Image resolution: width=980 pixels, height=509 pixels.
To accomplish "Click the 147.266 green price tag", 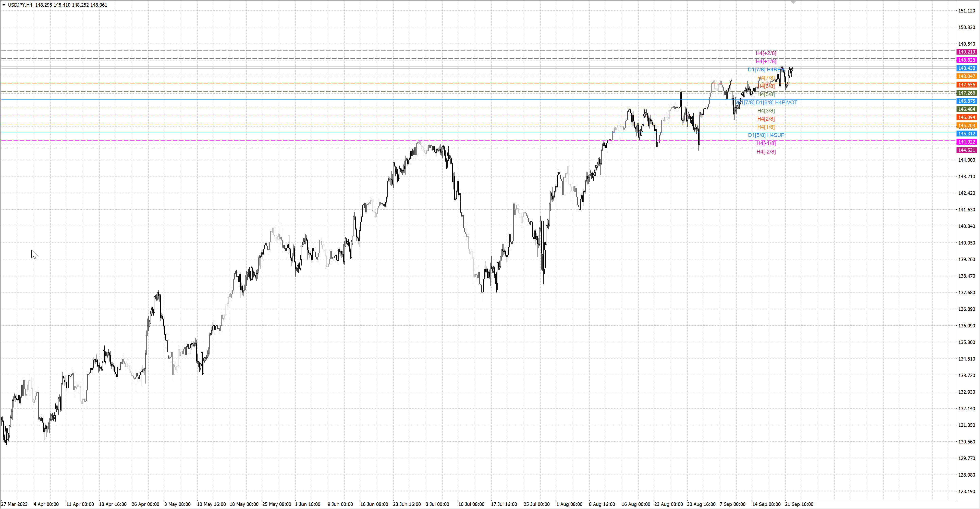I will (x=966, y=93).
